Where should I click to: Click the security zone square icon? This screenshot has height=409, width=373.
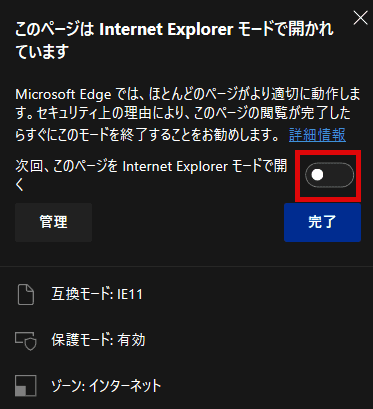[26, 386]
